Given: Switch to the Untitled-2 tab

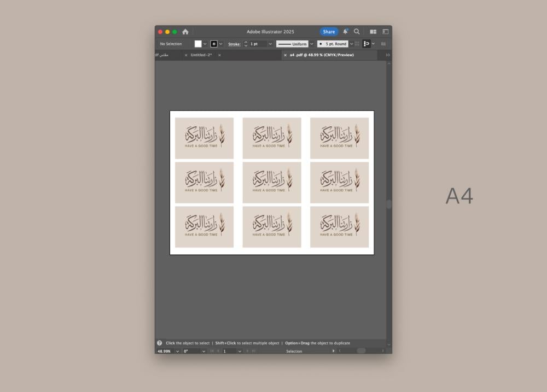Looking at the screenshot, I should pos(201,55).
